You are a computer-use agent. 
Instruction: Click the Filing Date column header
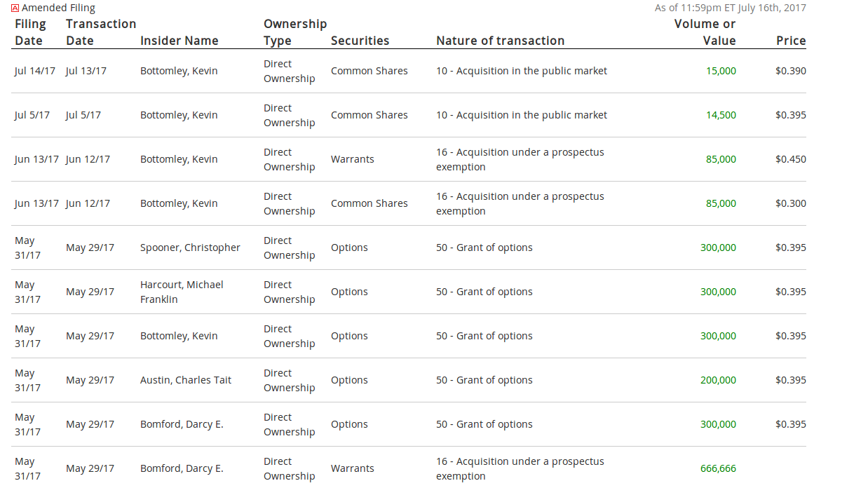(30, 32)
